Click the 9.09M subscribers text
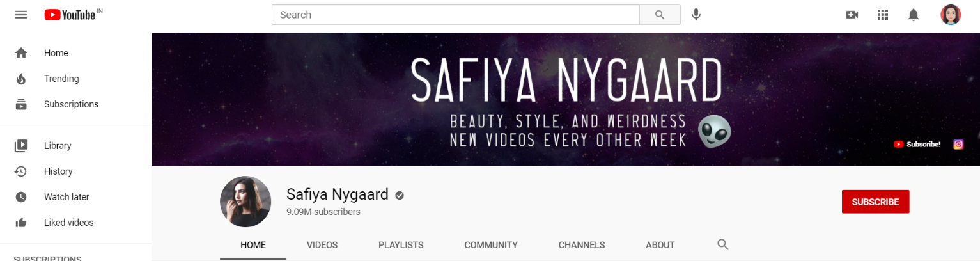The height and width of the screenshot is (261, 980). pos(323,212)
